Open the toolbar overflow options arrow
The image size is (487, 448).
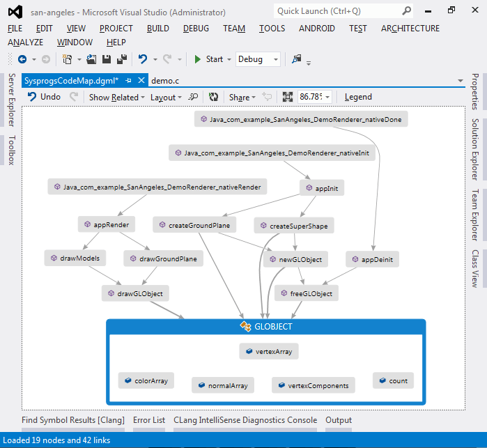pos(309,63)
